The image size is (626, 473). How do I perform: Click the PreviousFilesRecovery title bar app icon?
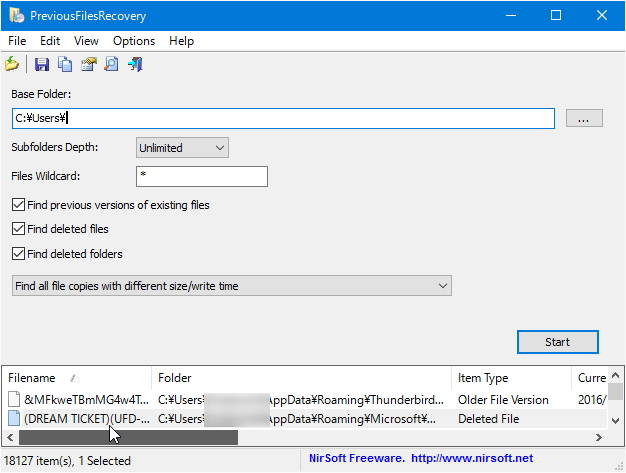17,15
